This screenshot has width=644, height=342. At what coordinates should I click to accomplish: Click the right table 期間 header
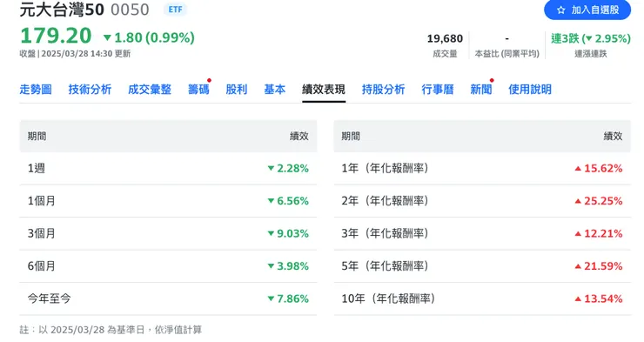[x=351, y=137]
